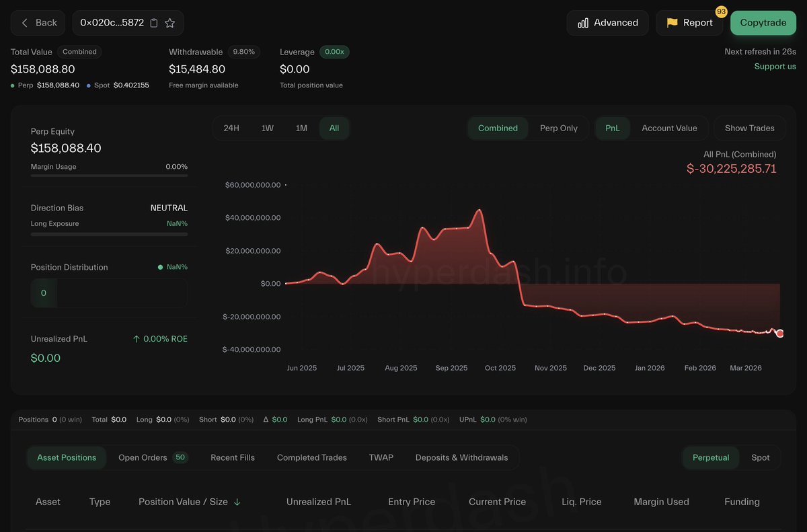Enable Show Trades on the chart
Viewport: 807px width, 532px height.
pyautogui.click(x=749, y=128)
